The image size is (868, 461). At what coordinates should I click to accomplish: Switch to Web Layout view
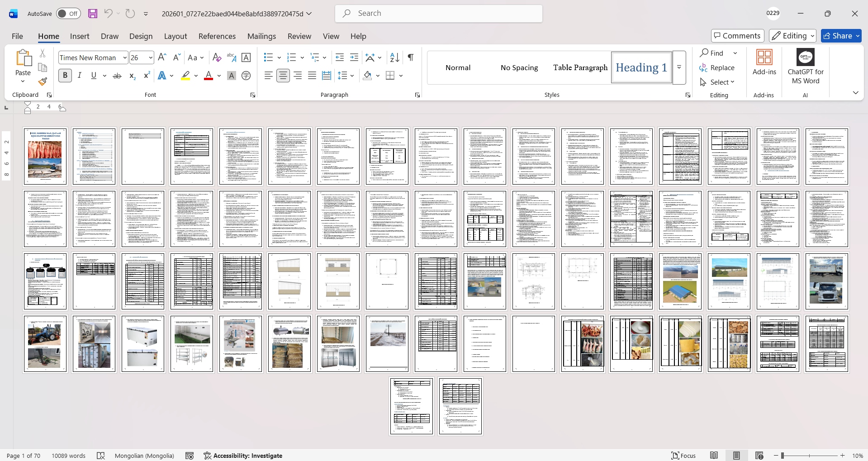759,456
